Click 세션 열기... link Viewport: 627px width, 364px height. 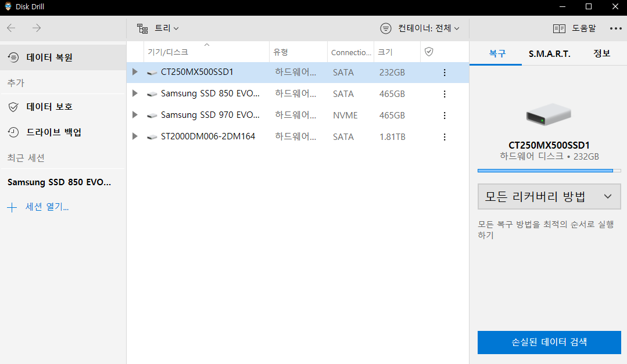click(47, 207)
